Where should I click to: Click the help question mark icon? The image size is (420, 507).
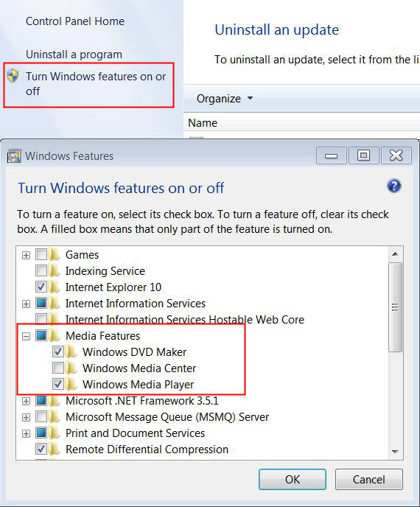click(x=393, y=186)
